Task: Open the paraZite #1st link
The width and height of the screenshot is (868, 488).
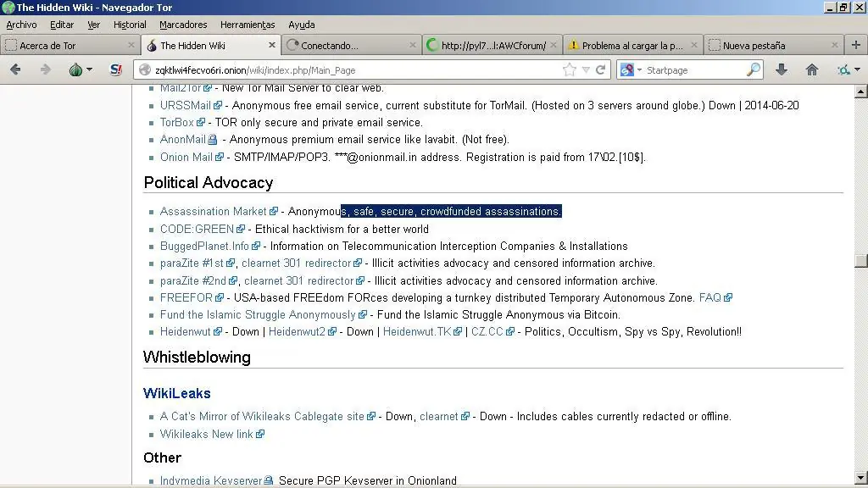Action: point(192,263)
